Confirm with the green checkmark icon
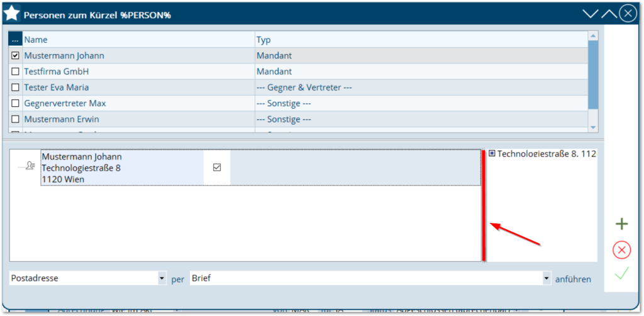This screenshot has height=316, width=644. coord(621,274)
